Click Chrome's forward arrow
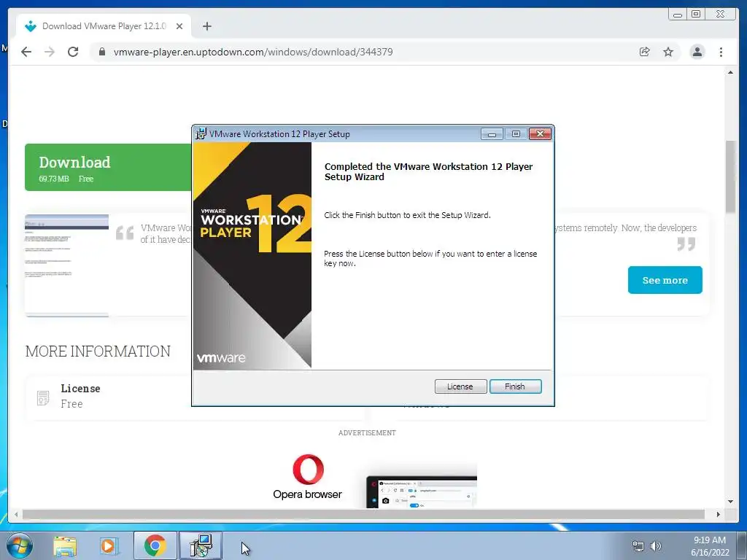 coord(50,52)
